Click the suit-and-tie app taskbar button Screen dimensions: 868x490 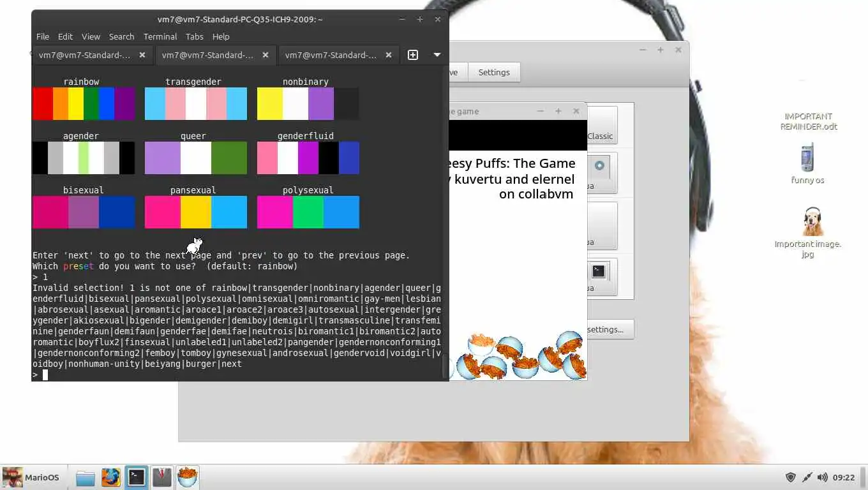(x=162, y=477)
